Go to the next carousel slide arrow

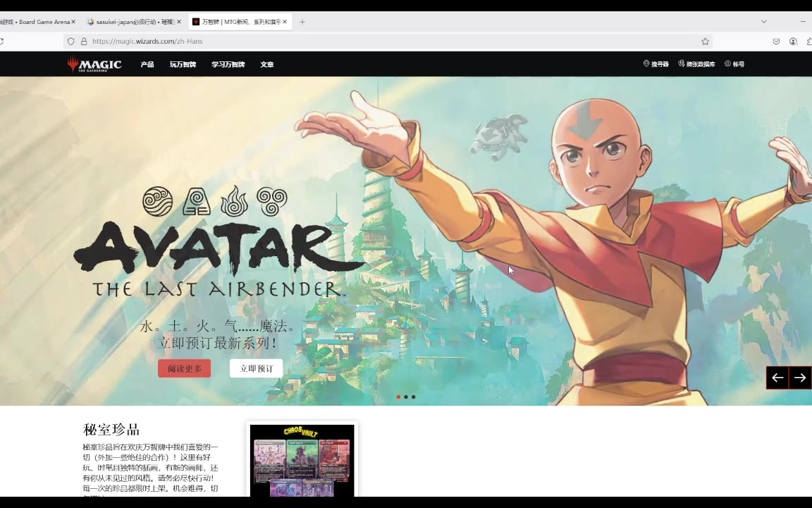pos(800,378)
